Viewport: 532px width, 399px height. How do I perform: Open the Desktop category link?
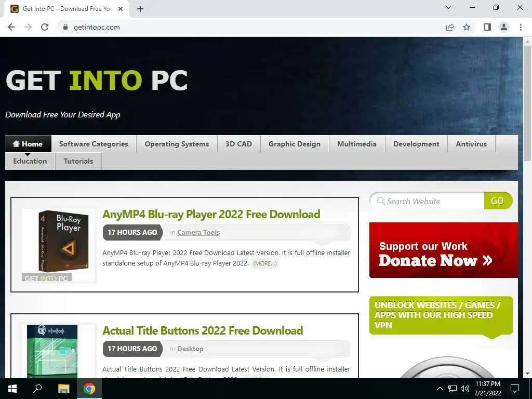click(x=190, y=349)
